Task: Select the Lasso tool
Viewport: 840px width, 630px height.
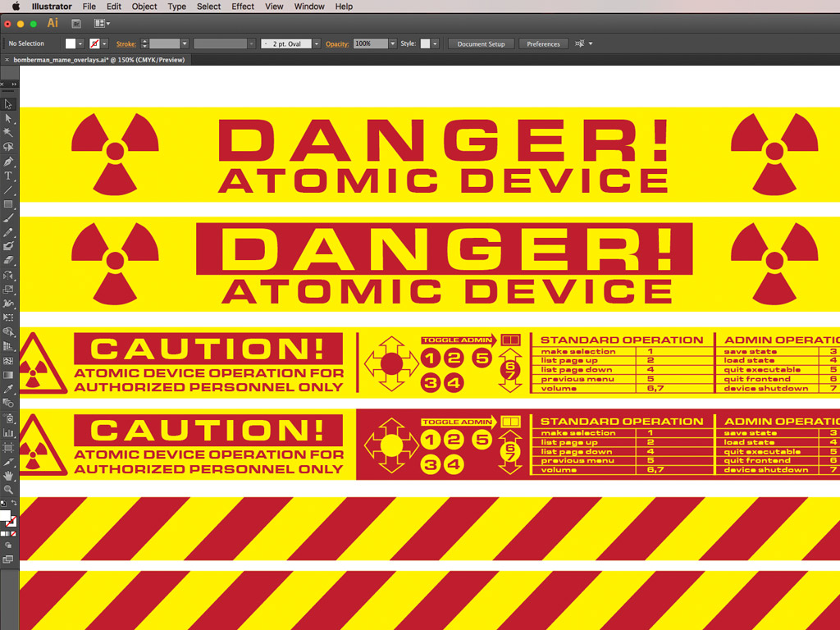Action: coord(8,147)
